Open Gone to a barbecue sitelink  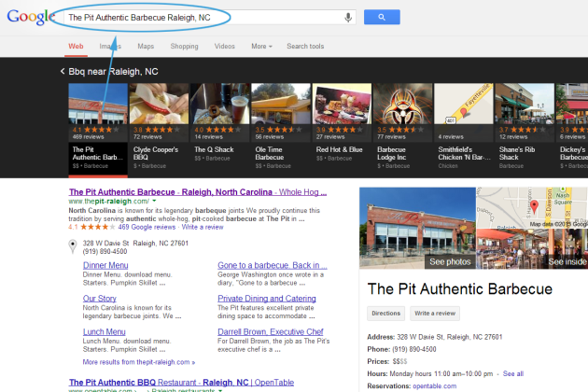(273, 265)
